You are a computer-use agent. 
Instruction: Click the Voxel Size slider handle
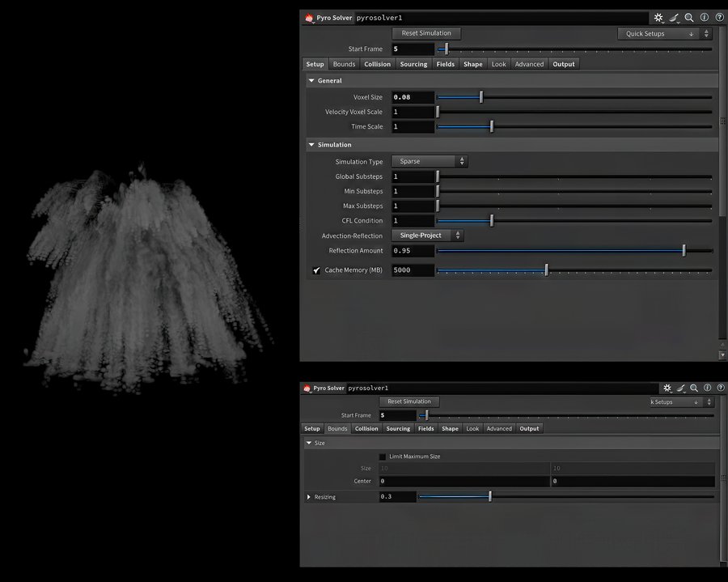point(481,97)
